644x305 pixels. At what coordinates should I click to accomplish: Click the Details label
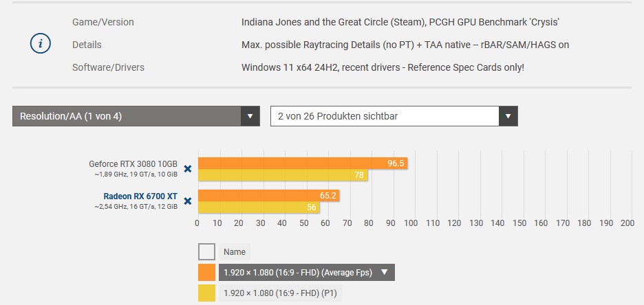(87, 45)
